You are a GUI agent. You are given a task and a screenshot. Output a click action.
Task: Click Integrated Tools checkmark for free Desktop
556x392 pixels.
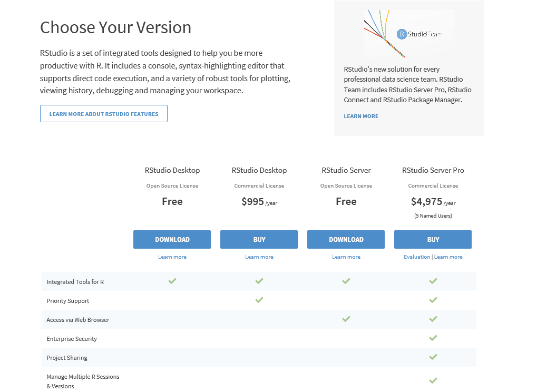pos(172,281)
